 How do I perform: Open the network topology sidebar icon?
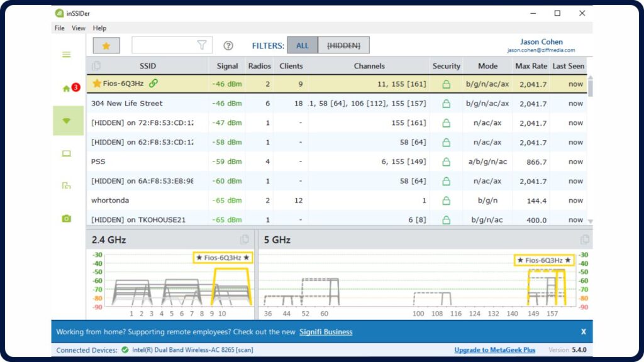67,185
